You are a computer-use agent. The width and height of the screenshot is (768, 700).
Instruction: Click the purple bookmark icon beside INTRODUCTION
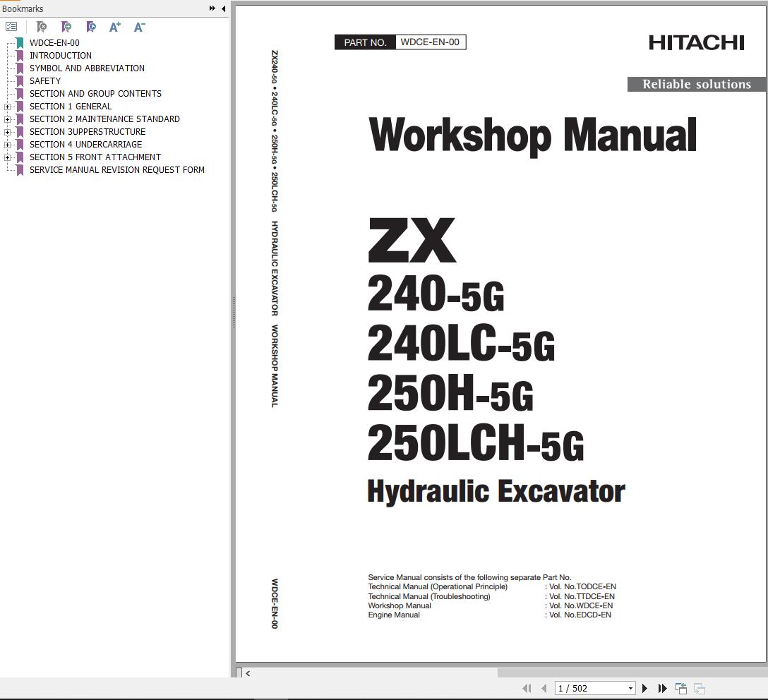pos(20,56)
